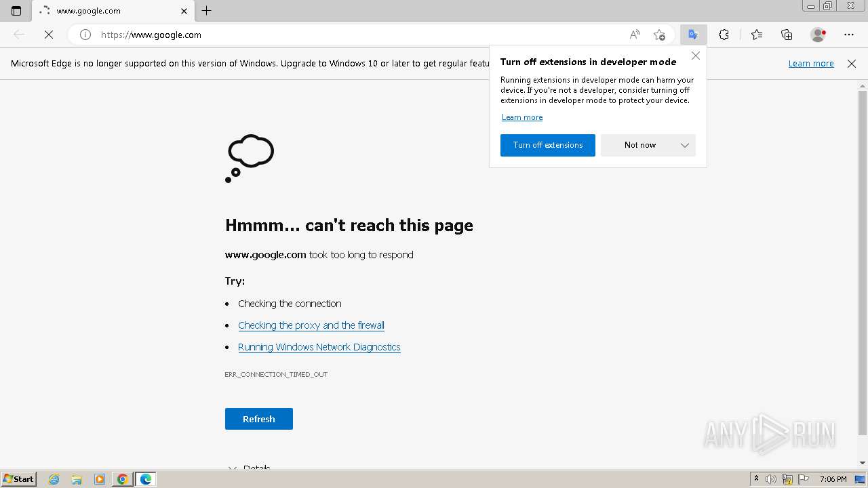Close the developer mode extensions popup
868x488 pixels.
tap(696, 56)
